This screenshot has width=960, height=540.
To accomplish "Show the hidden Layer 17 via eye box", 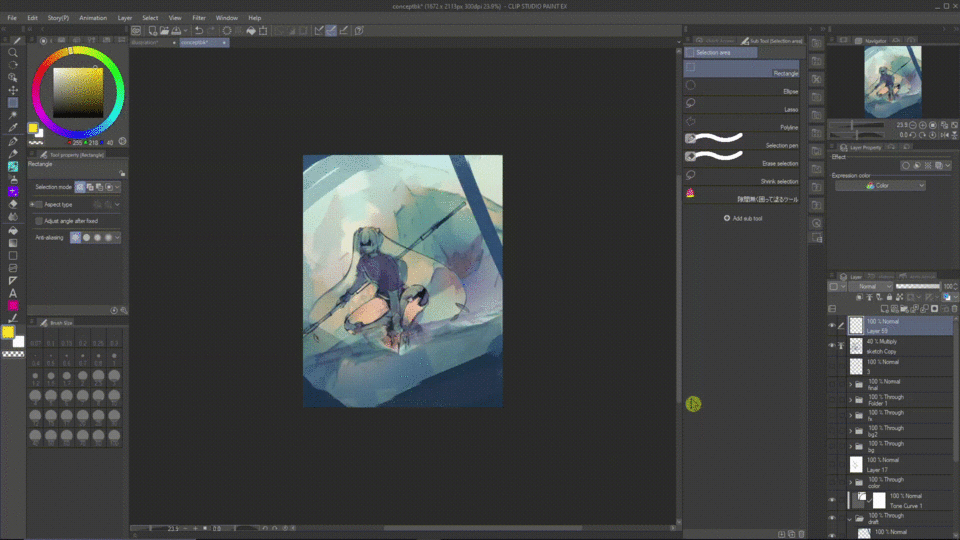I will pyautogui.click(x=831, y=465).
